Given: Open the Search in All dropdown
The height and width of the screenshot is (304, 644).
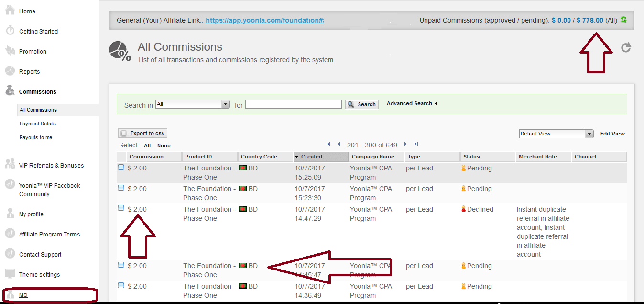Looking at the screenshot, I should point(193,104).
